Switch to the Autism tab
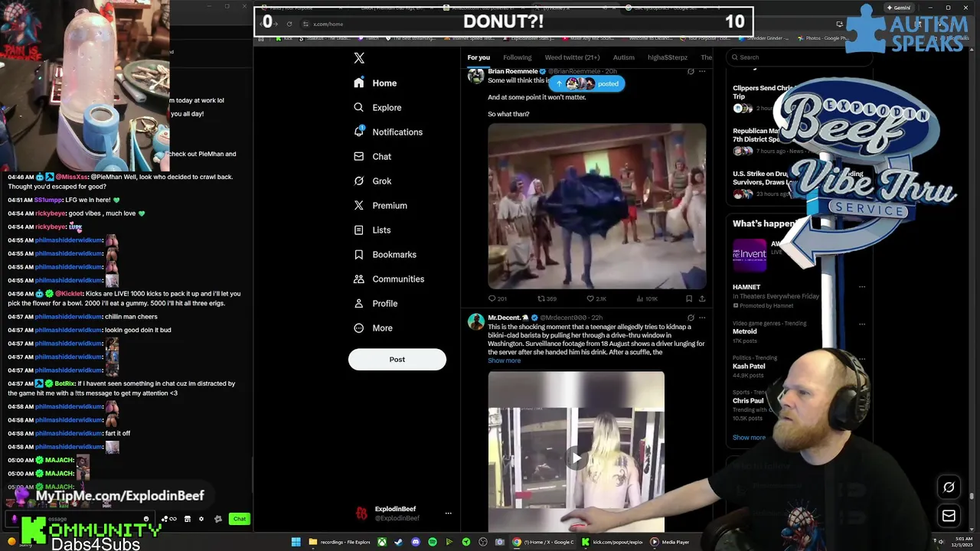Viewport: 980px width, 551px height. [x=623, y=57]
